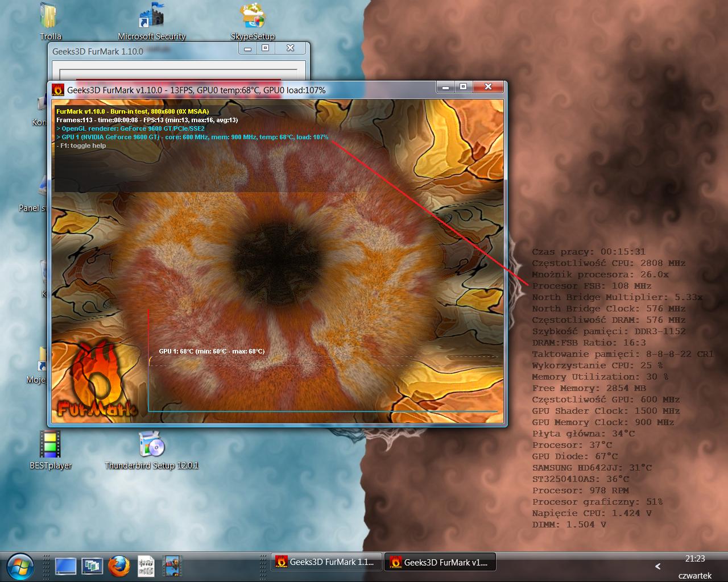
Task: Click the 'czwartek' day label in the tray
Action: coord(695,575)
